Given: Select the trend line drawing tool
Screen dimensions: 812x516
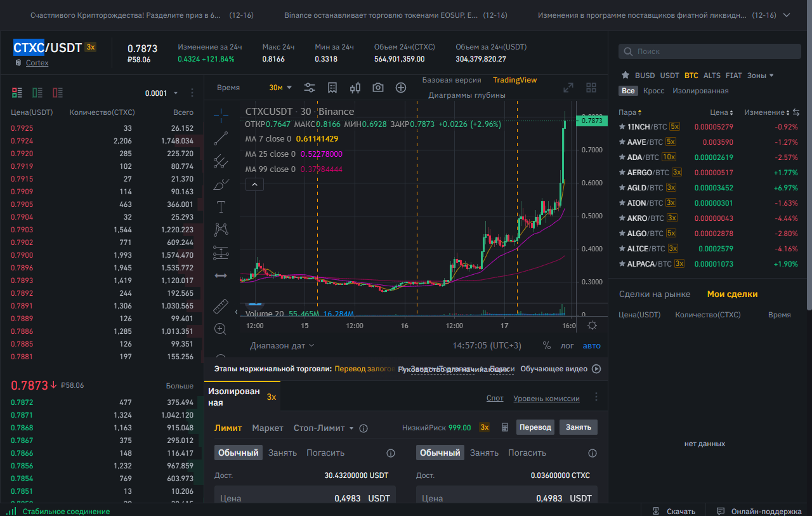Looking at the screenshot, I should point(221,138).
